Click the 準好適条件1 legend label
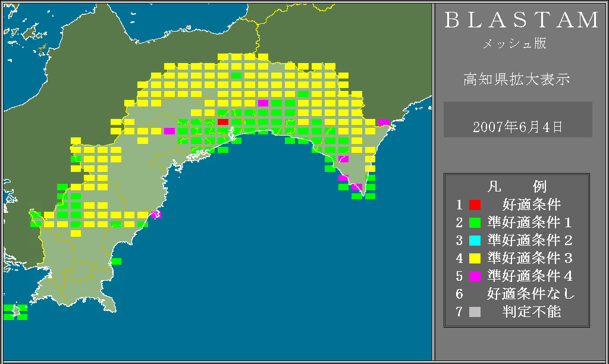This screenshot has height=364, width=609. pyautogui.click(x=530, y=222)
